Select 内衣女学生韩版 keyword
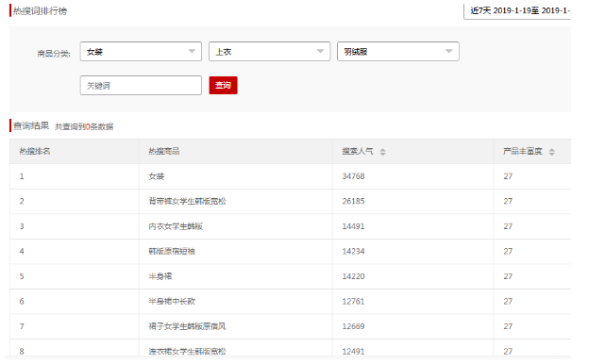 pyautogui.click(x=176, y=226)
